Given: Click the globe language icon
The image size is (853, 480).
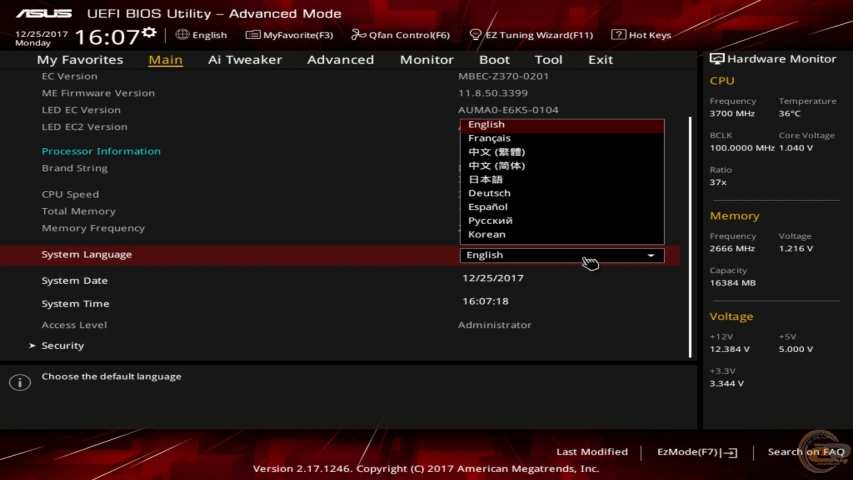Looking at the screenshot, I should coord(182,34).
